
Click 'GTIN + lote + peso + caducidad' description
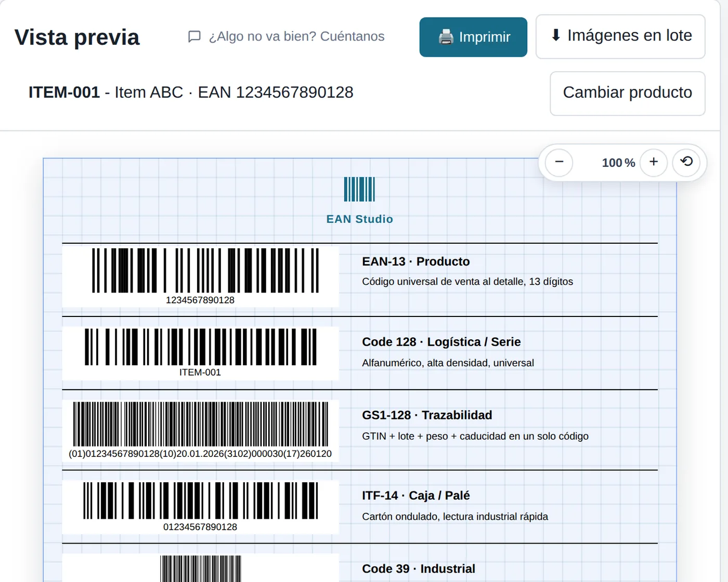click(x=475, y=436)
